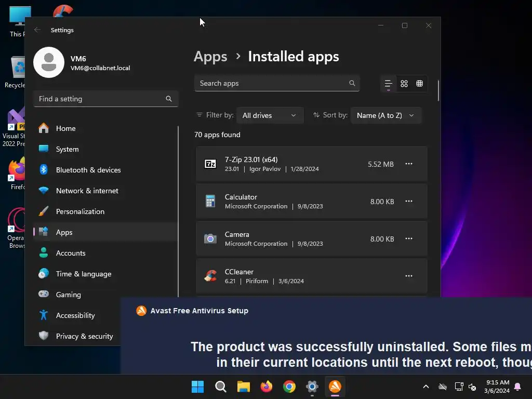Open File Explorer from taskbar
Screen dimensions: 532x399
pyautogui.click(x=243, y=387)
